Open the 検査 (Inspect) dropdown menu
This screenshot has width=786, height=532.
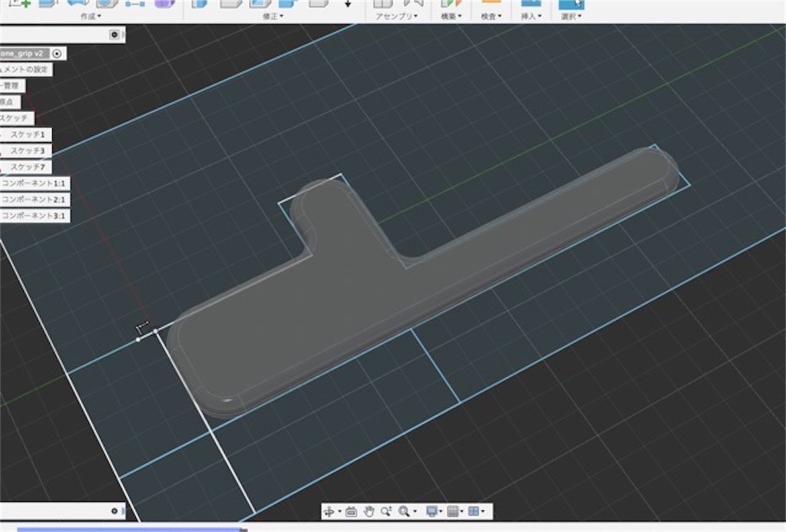pos(491,17)
